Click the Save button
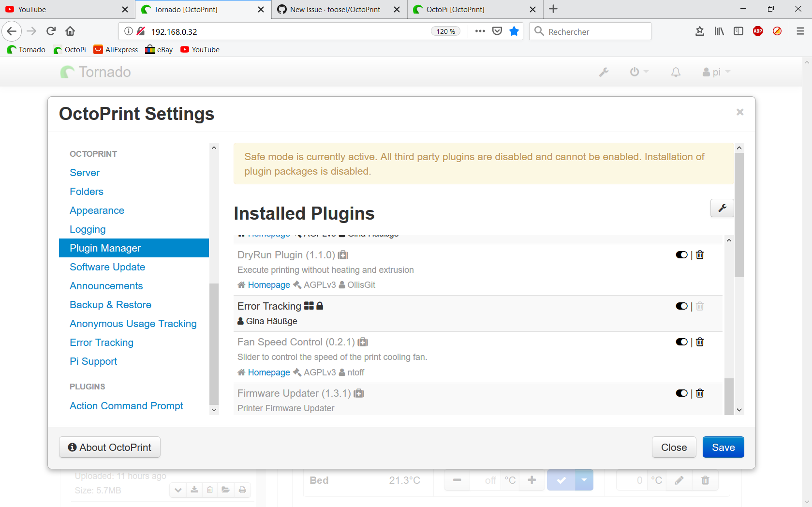Viewport: 812px width, 507px height. pyautogui.click(x=723, y=447)
